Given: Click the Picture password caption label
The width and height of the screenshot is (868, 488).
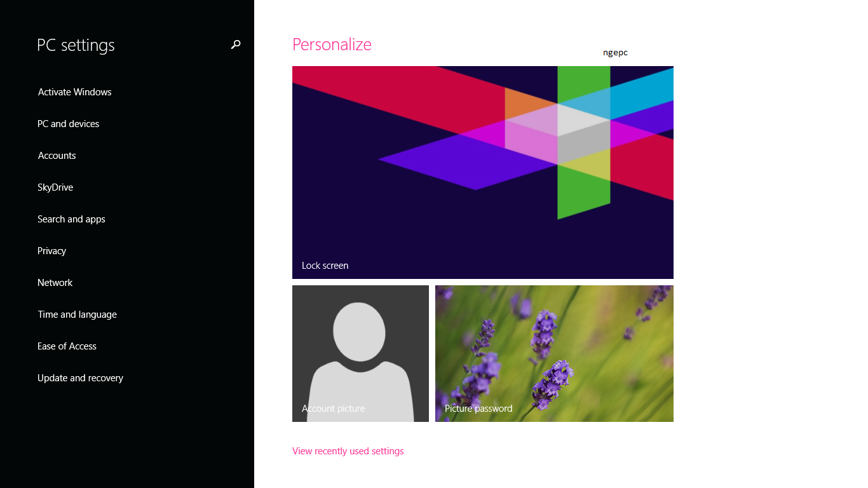Looking at the screenshot, I should pyautogui.click(x=478, y=408).
